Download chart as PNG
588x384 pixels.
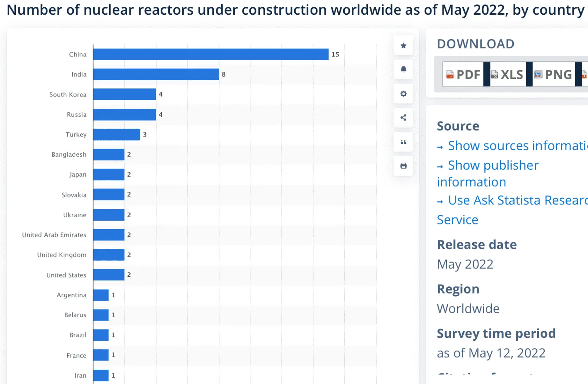click(x=553, y=75)
